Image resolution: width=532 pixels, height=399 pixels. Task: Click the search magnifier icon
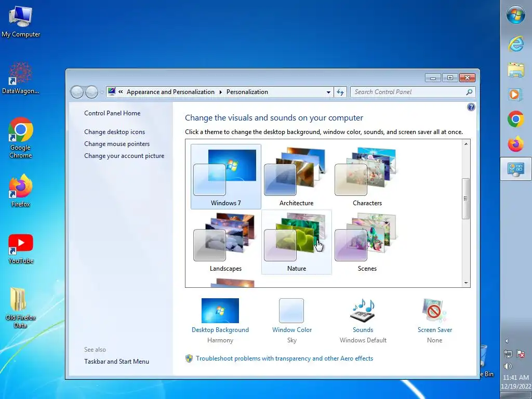[469, 92]
